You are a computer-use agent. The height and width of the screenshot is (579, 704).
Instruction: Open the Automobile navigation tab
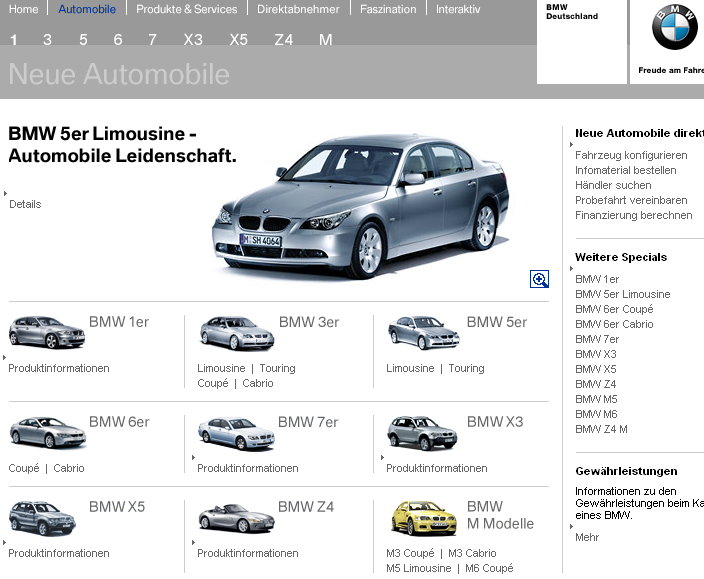click(x=87, y=9)
